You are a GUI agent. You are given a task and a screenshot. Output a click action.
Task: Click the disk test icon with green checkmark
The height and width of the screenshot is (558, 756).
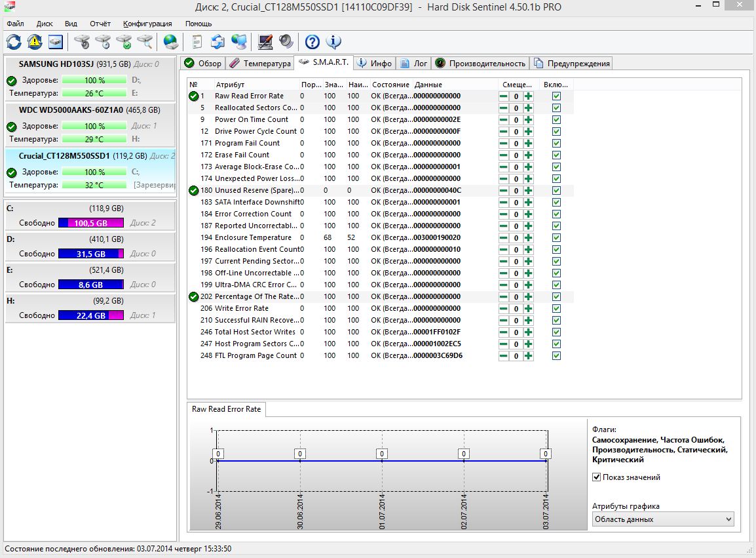click(x=124, y=42)
